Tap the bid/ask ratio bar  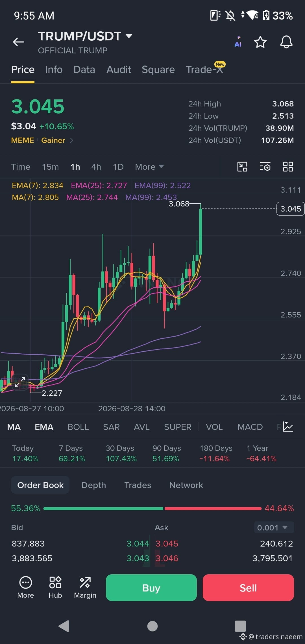coord(152,508)
